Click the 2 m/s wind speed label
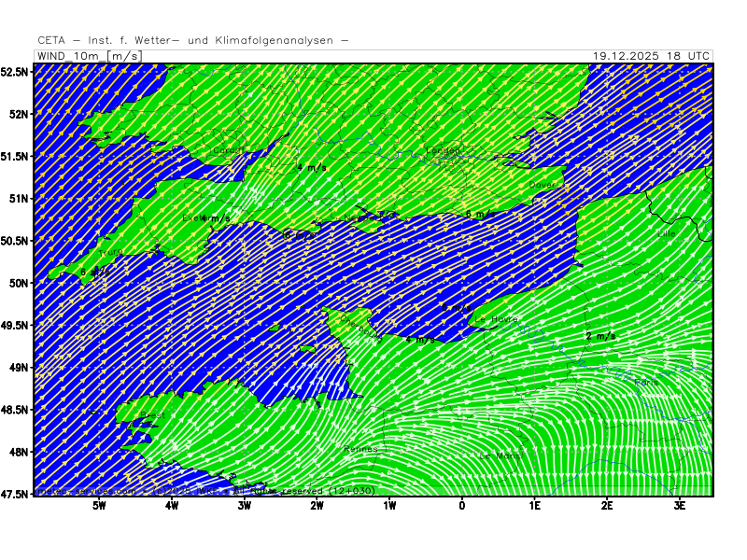This screenshot has height=560, width=747. (x=600, y=336)
